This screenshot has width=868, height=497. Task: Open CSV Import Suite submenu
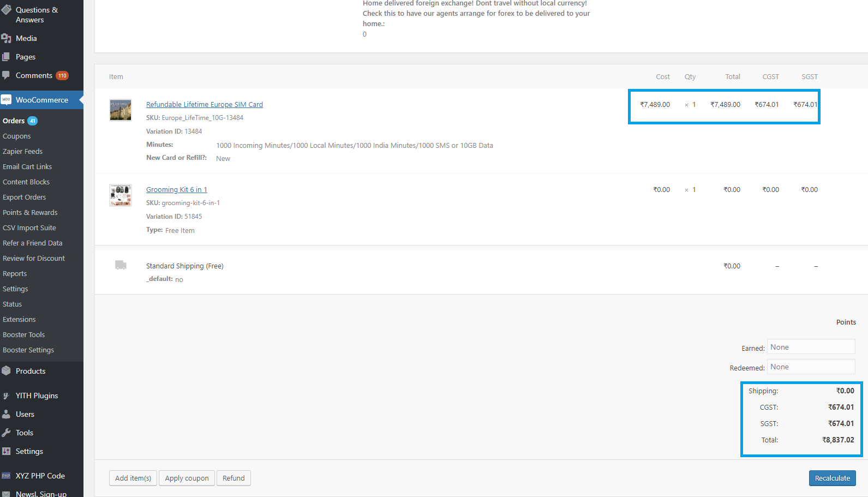pos(29,228)
